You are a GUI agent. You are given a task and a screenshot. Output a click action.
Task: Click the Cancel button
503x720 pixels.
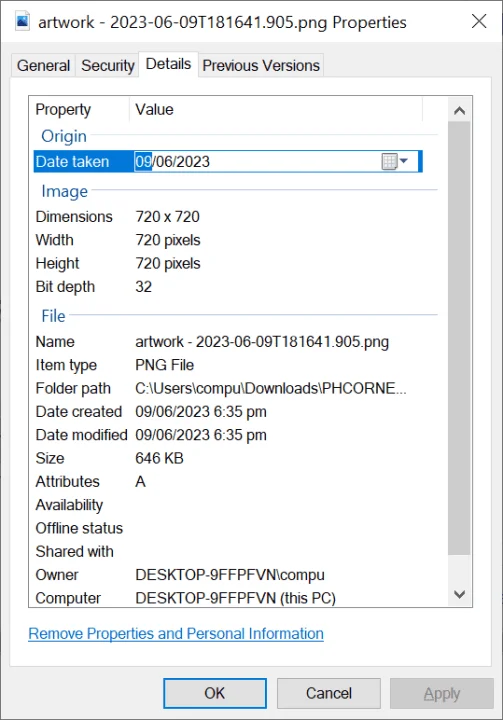(x=329, y=693)
